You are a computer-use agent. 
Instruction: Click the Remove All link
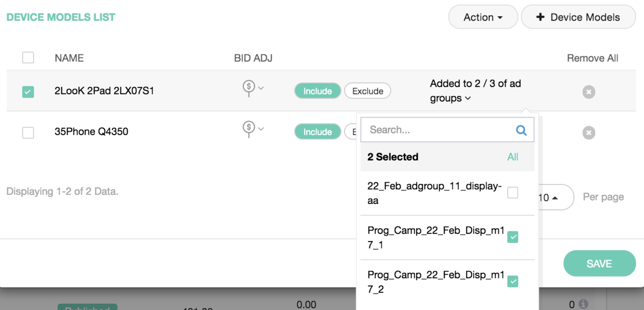point(592,58)
